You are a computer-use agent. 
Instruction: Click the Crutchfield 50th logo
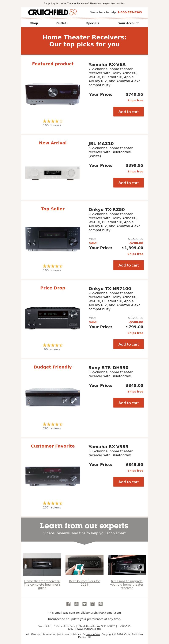tap(52, 12)
